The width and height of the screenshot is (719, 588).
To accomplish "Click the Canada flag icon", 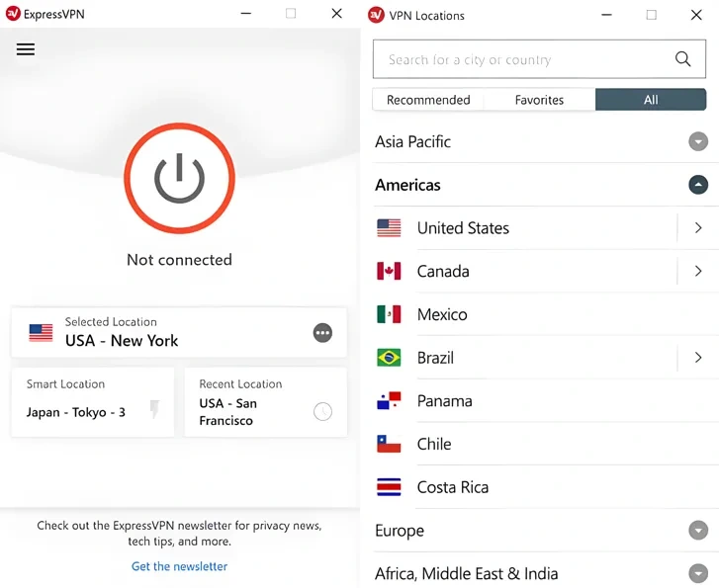I will [389, 271].
